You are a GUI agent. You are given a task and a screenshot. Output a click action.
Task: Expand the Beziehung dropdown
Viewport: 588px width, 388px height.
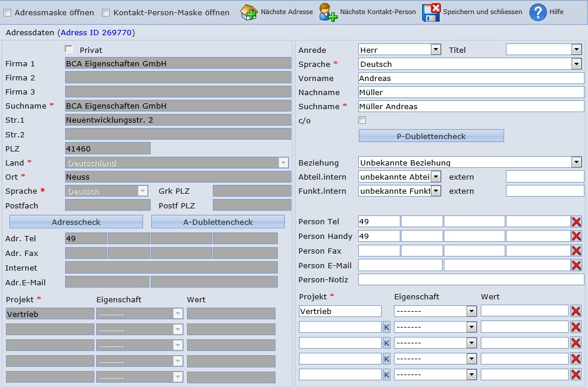[576, 163]
